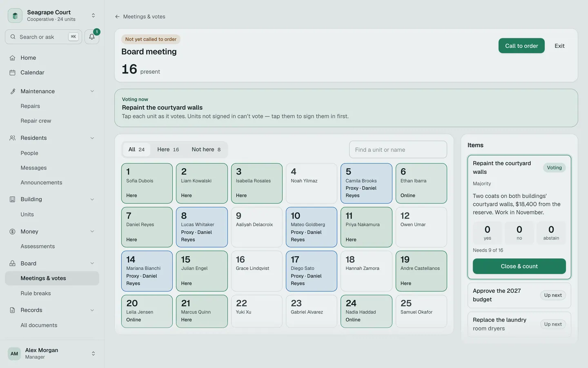
Task: Tap unit 22 Yuki Xu tile
Action: tap(257, 312)
